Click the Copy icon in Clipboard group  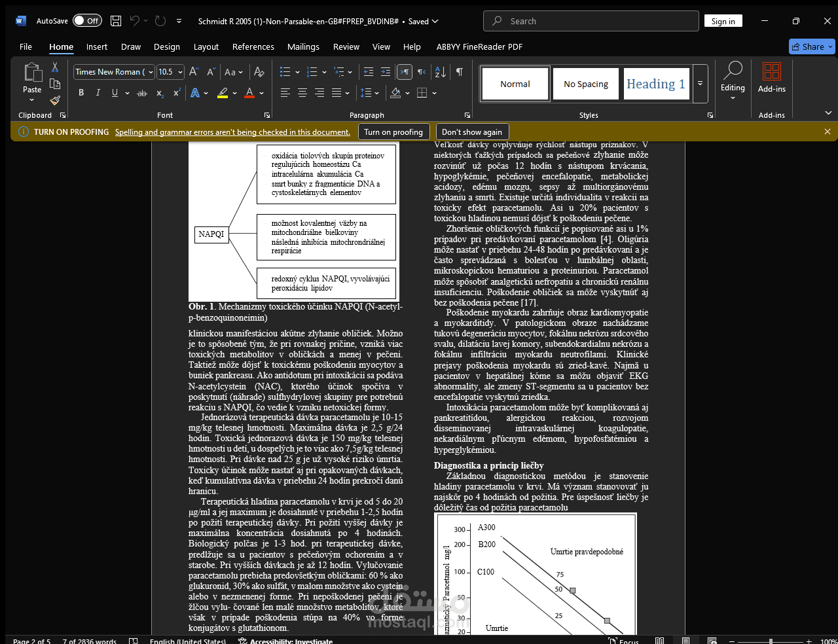(x=55, y=84)
